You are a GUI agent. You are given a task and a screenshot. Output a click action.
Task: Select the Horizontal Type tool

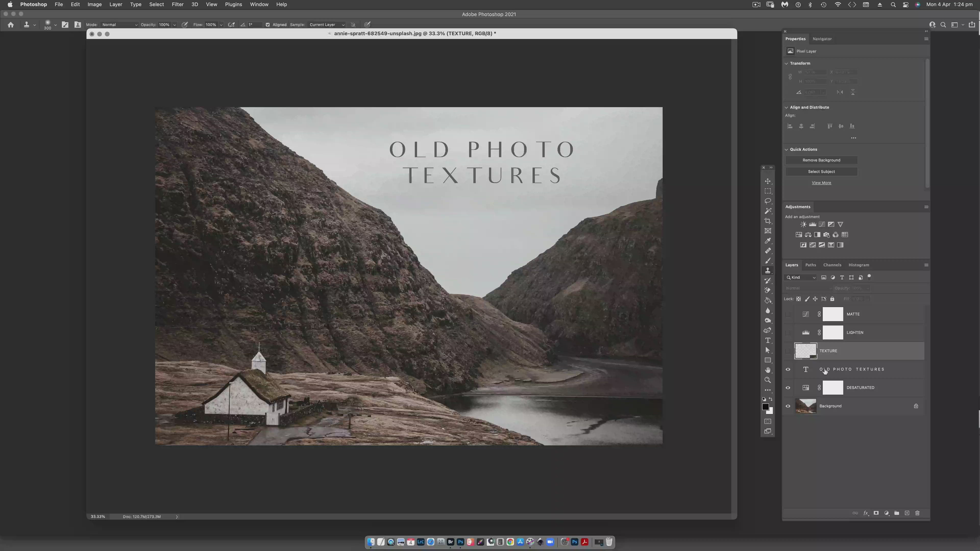tap(768, 340)
